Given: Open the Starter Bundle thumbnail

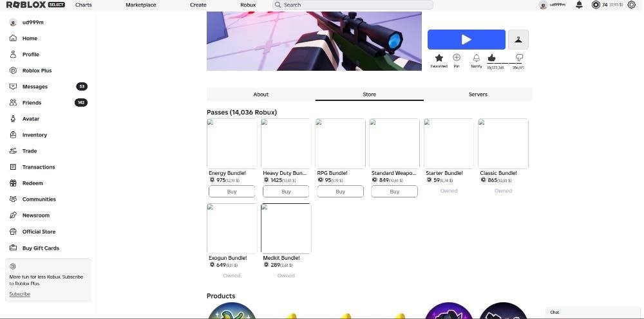Looking at the screenshot, I should click(448, 143).
